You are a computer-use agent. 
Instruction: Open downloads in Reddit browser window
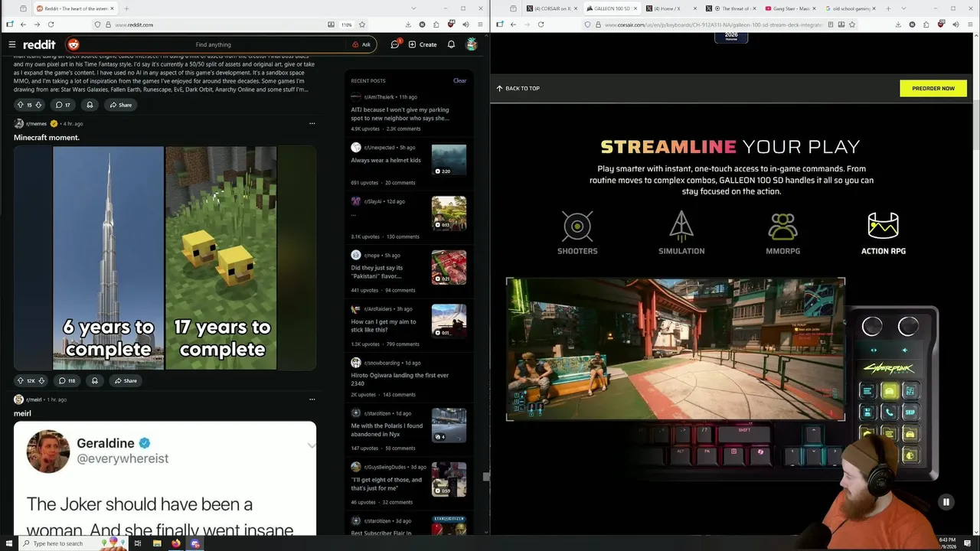pyautogui.click(x=408, y=24)
